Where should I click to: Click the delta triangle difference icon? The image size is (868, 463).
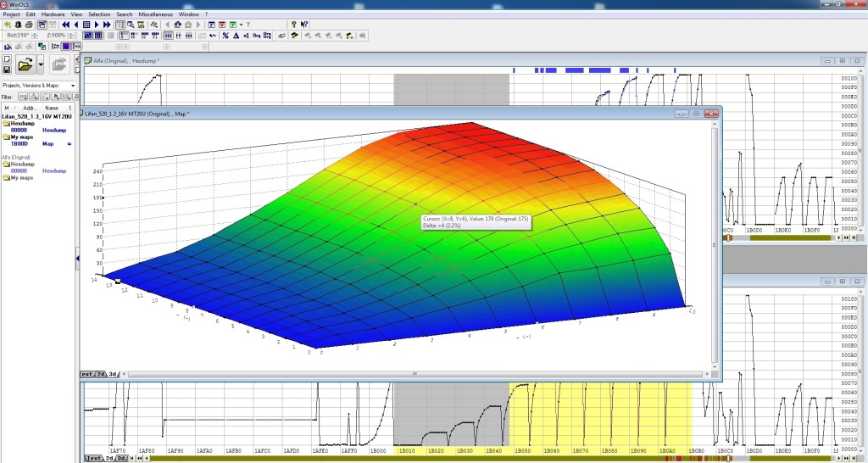coord(236,36)
